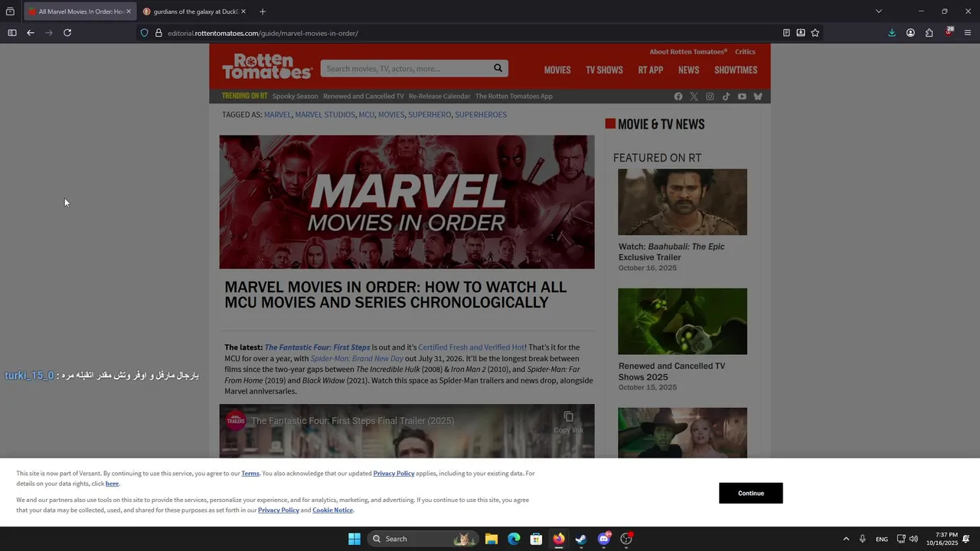Screen dimensions: 980x551
Task: Visit Rotten Tomatoes Facebook icon
Action: pos(678,96)
